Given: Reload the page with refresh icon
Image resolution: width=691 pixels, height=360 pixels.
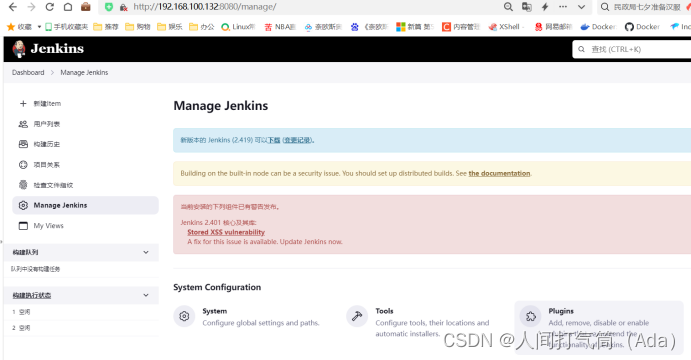Looking at the screenshot, I should pyautogui.click(x=49, y=7).
